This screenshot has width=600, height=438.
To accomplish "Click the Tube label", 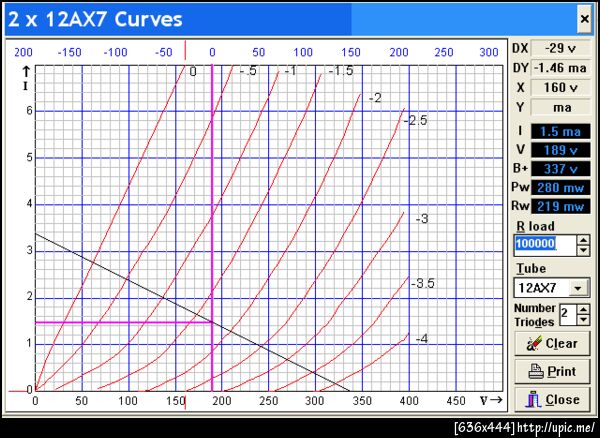I will 531,269.
